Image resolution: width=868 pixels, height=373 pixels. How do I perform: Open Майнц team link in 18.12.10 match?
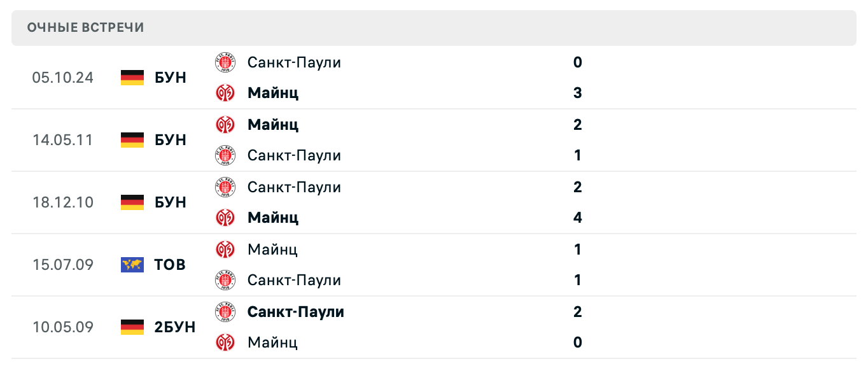coord(273,218)
